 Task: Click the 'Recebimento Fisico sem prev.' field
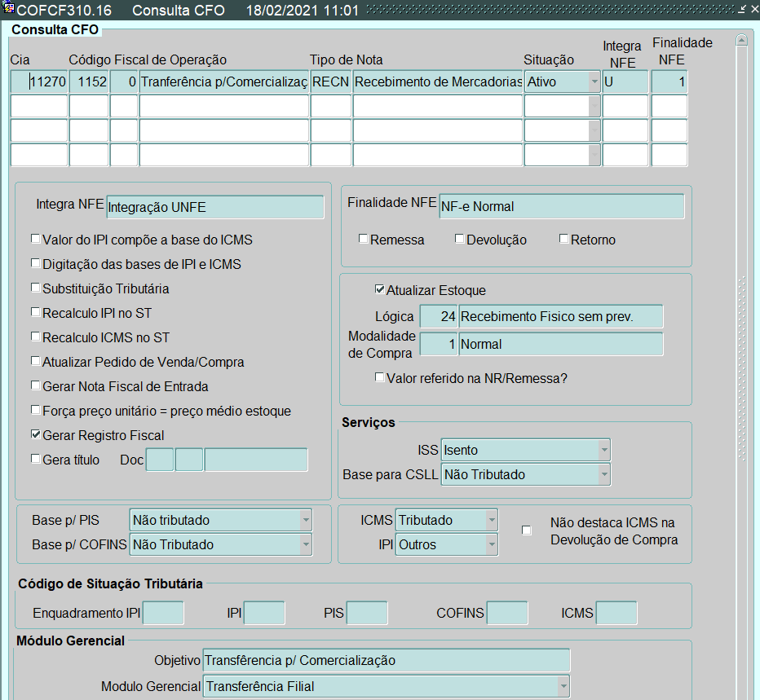coord(561,316)
